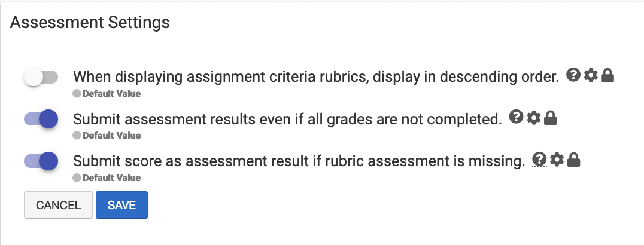The width and height of the screenshot is (644, 245).
Task: Enable display rubrics in descending order switch
Action: tap(41, 76)
